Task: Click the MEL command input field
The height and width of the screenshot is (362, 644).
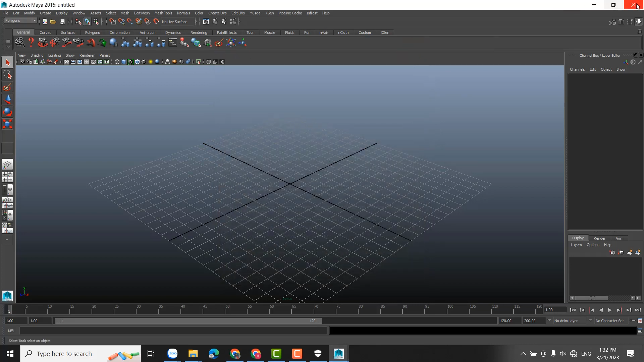Action: pos(173,331)
